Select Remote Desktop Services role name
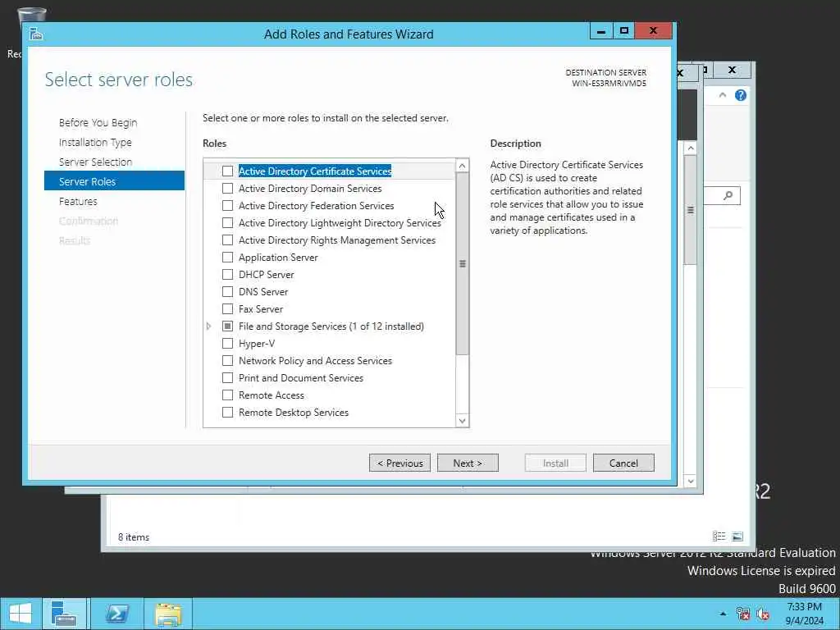The width and height of the screenshot is (840, 630). click(294, 413)
